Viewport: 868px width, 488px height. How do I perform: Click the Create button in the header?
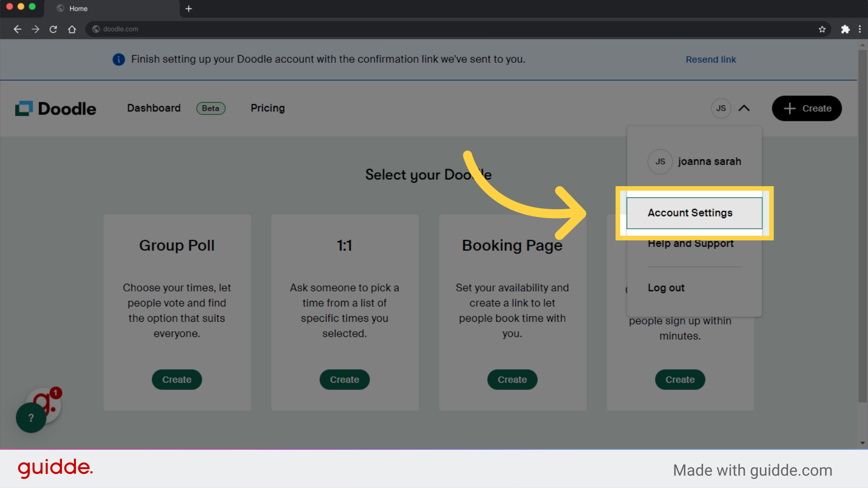(807, 108)
